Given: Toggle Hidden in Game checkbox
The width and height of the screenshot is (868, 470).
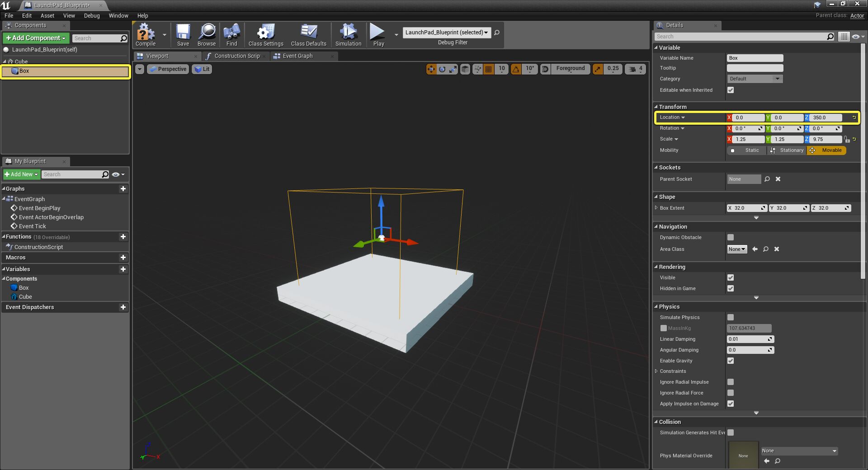Looking at the screenshot, I should [731, 289].
